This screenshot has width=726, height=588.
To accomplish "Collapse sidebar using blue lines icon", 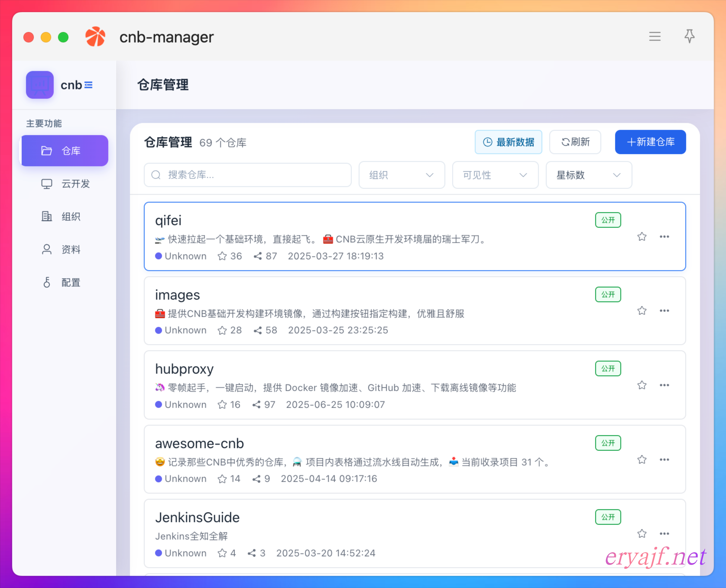I will [x=88, y=85].
